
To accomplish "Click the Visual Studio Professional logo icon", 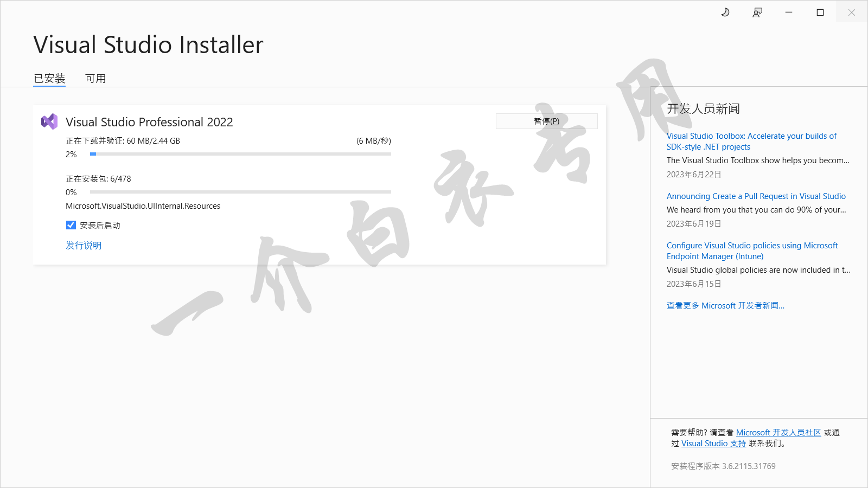I will pos(49,121).
